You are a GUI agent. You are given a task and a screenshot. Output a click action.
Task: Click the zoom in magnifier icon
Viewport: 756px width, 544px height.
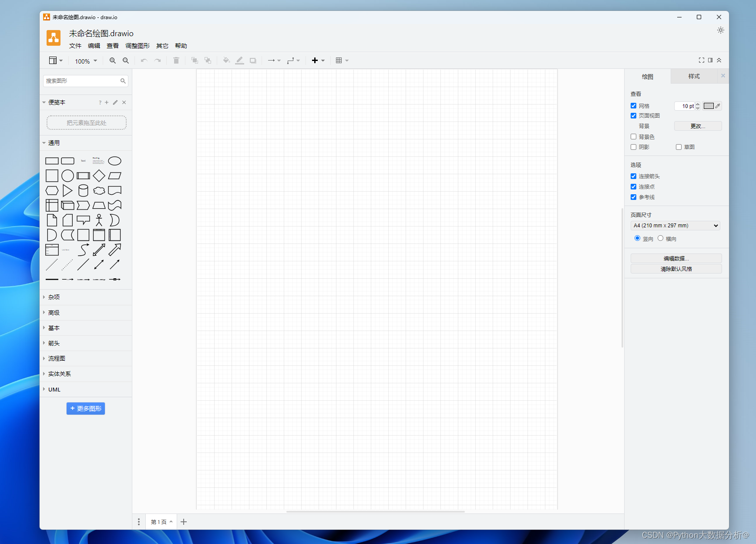point(113,61)
